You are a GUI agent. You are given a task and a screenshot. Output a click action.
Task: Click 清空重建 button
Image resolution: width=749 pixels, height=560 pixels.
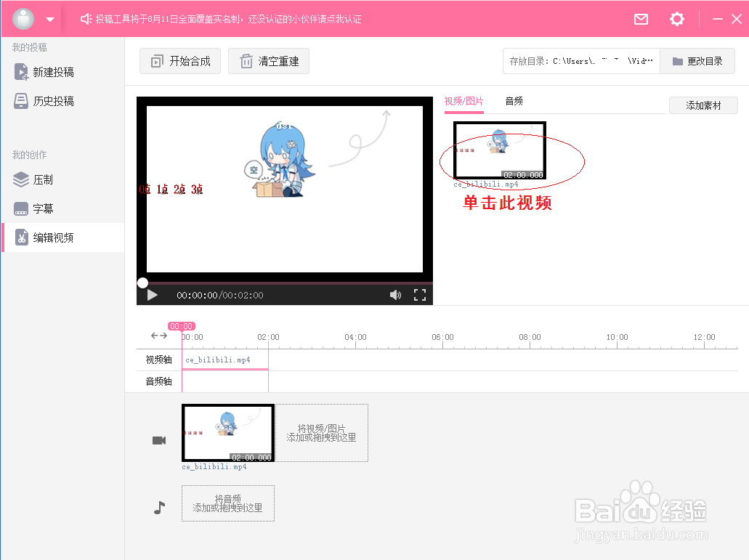point(269,61)
